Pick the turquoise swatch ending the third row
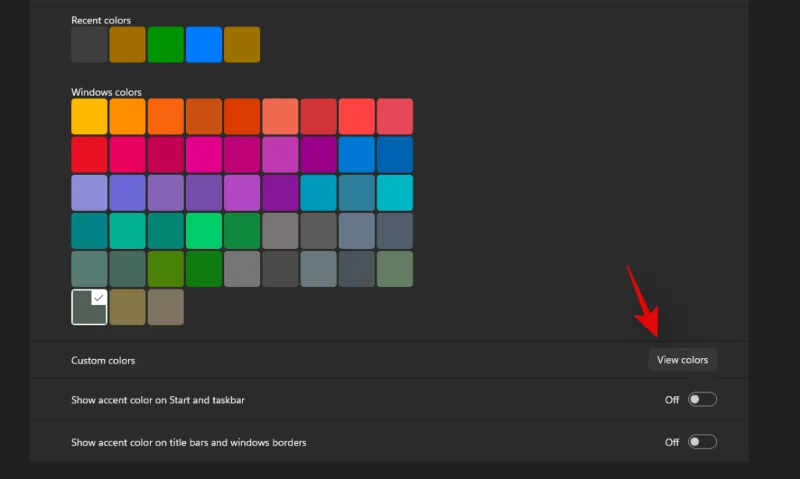800x479 pixels. coord(395,193)
